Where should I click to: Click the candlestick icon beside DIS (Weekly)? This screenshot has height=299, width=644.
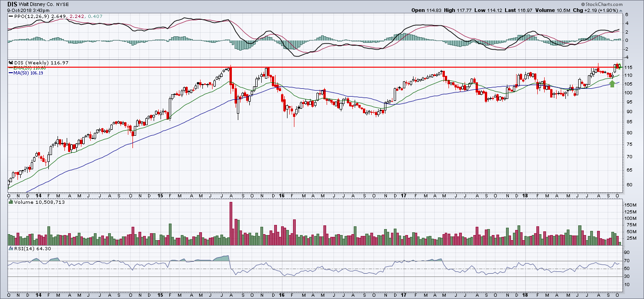[10, 63]
